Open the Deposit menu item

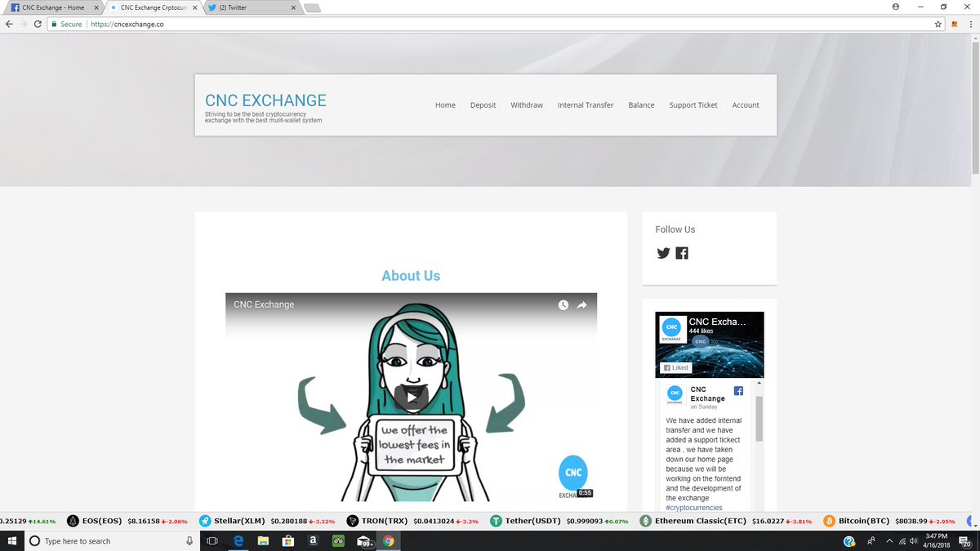click(483, 105)
